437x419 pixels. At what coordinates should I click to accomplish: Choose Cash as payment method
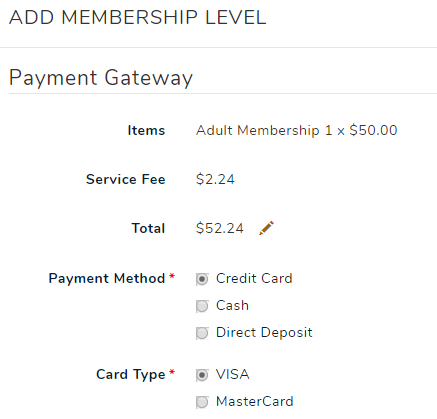click(202, 306)
